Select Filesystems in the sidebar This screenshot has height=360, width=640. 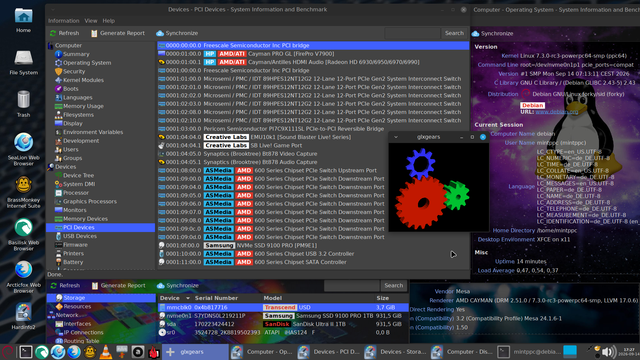(x=78, y=115)
